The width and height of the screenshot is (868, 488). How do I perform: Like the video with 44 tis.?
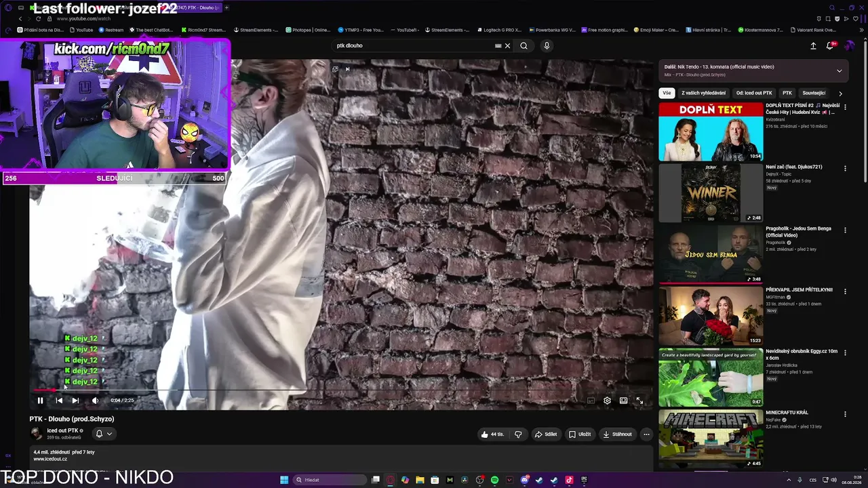click(x=493, y=434)
